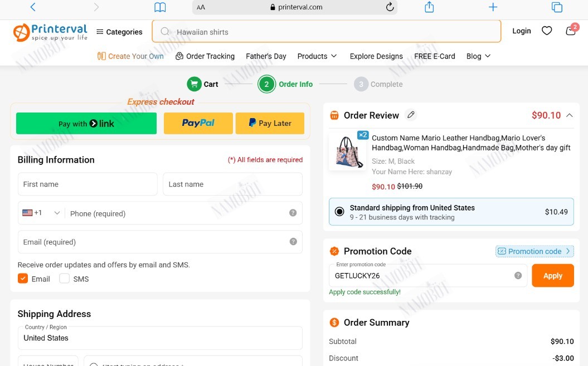The width and height of the screenshot is (588, 366).
Task: Open the wishlist heart icon
Action: click(x=547, y=31)
